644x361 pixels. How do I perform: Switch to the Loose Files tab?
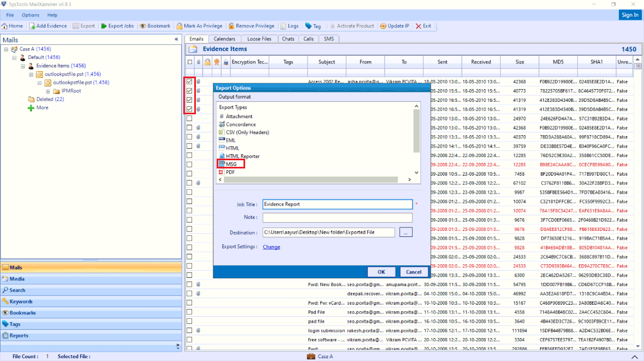click(x=259, y=39)
